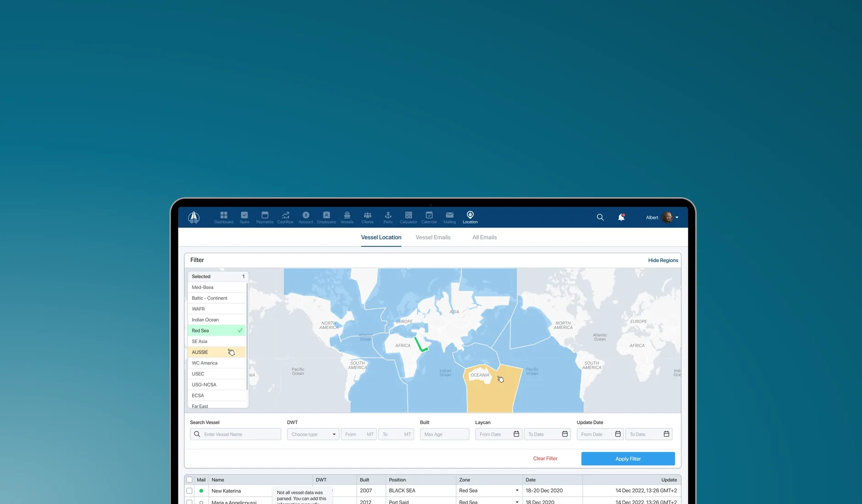Switch to All Emails tab
This screenshot has width=862, height=504.
pos(485,237)
